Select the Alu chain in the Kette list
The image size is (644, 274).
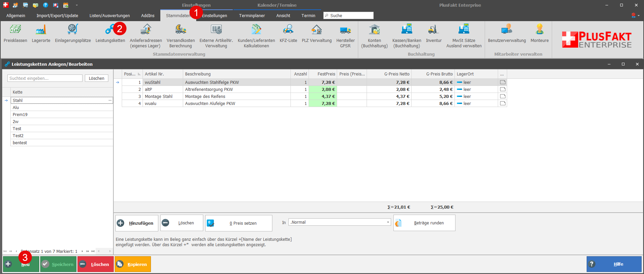coord(62,107)
